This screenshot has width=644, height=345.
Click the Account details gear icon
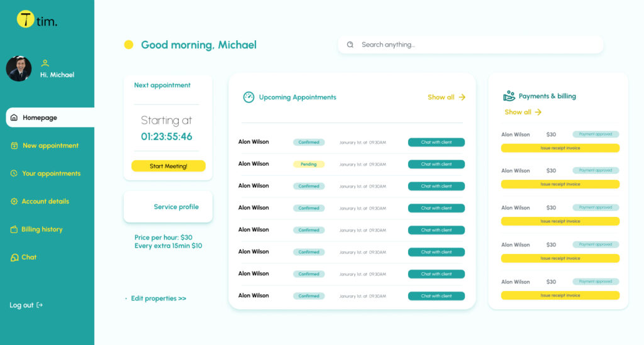coord(14,202)
